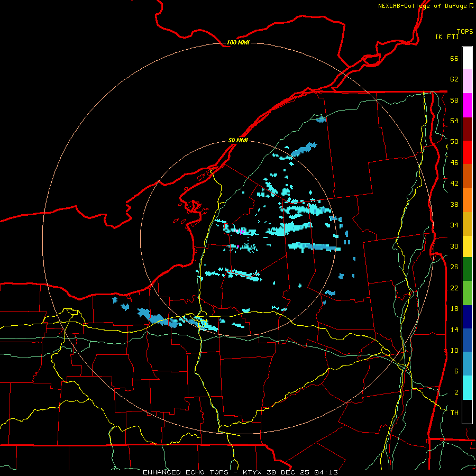The height and width of the screenshot is (476, 476).
Task: Pick the dark red legend swatch
Action: coord(467,129)
